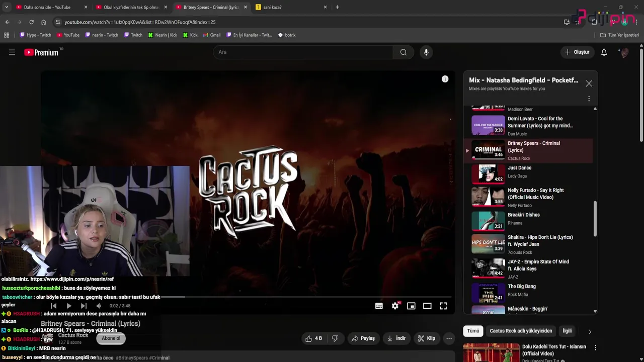Viewport: 644px width, 362px height.
Task: Open more actions menu below video
Action: coord(449,338)
